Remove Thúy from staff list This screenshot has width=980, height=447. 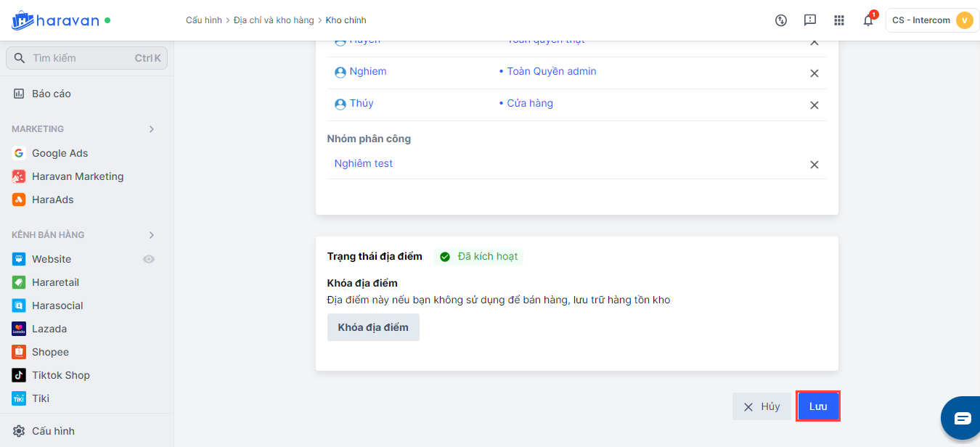point(814,105)
